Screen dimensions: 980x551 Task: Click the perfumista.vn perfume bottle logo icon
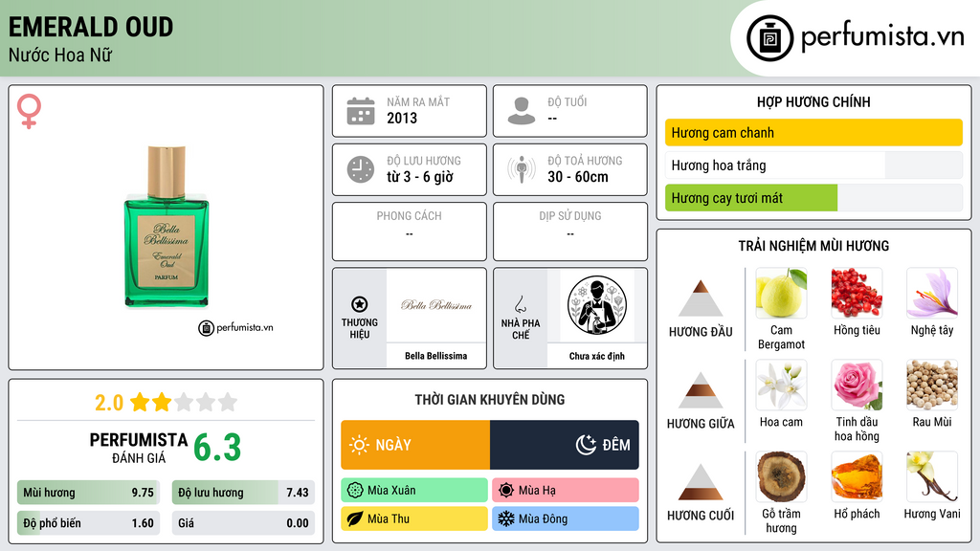(x=769, y=38)
